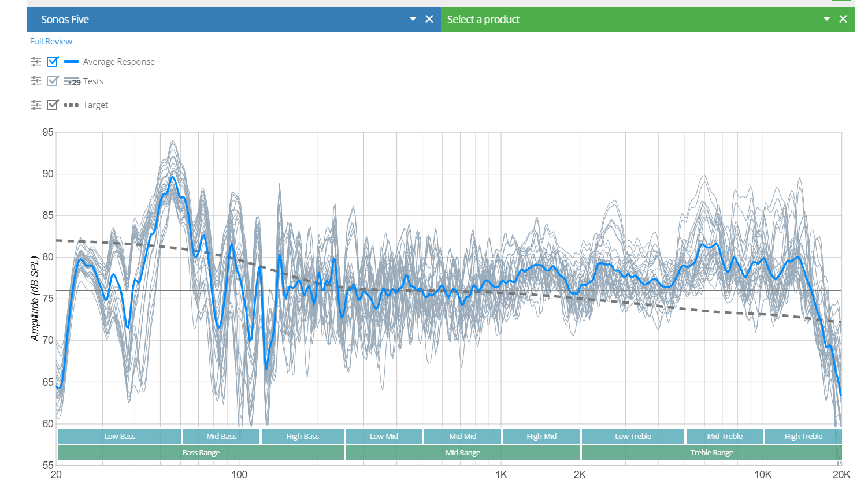This screenshot has width=868, height=484.
Task: Click the 20K frequency axis label
Action: [841, 475]
